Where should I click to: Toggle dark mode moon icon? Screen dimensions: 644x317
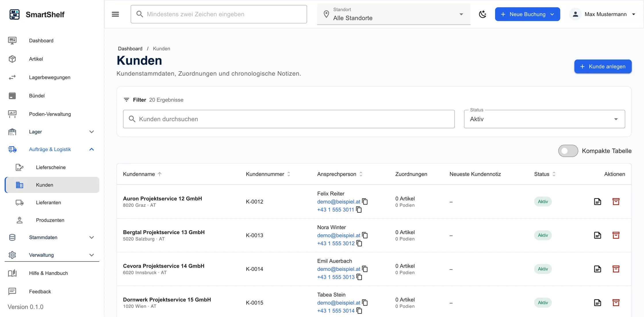tap(482, 14)
